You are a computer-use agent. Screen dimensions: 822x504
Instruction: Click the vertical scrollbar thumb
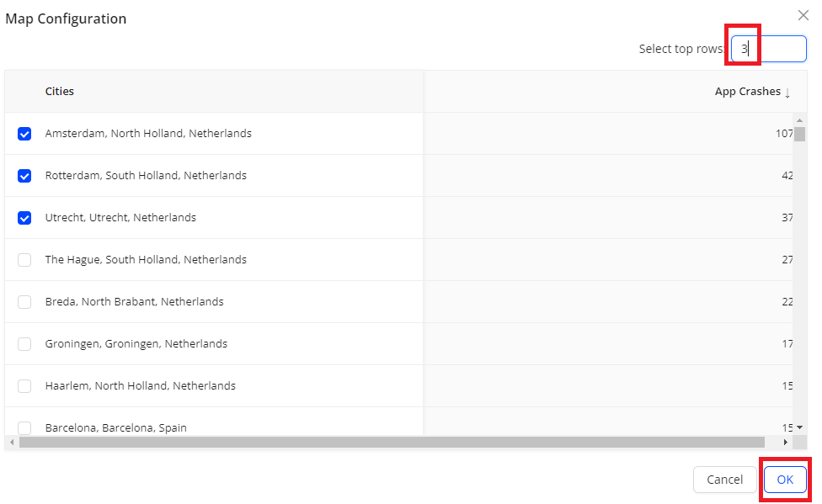[x=799, y=135]
